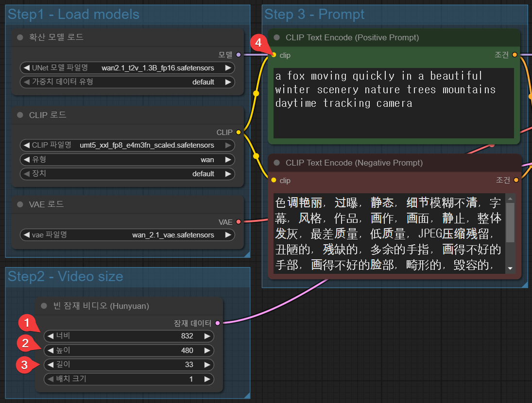Collapse the CLIP 로드 node via its gray dot
This screenshot has width=532, height=403.
click(x=20, y=115)
